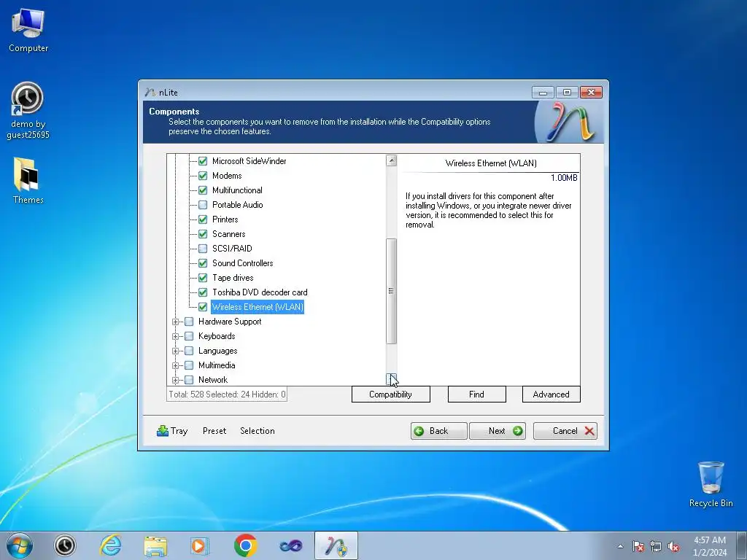Expand the Network tree node

[x=175, y=380]
